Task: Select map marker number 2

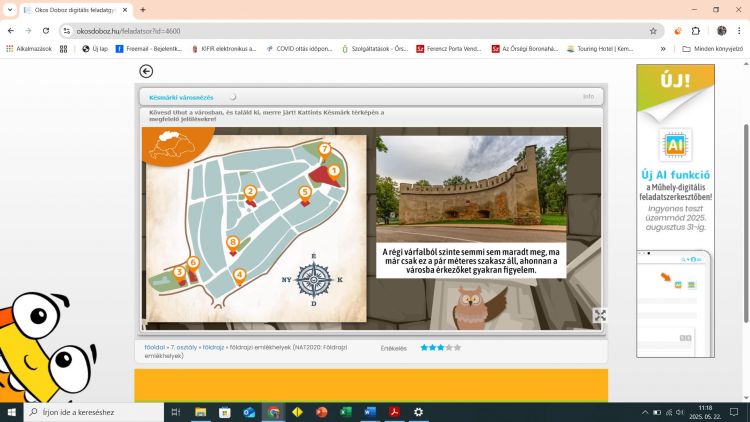Action: (x=250, y=192)
